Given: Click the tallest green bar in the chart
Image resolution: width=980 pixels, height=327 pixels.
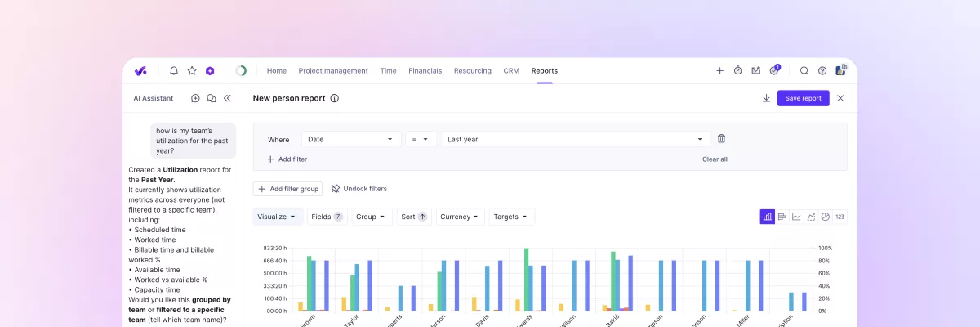Looking at the screenshot, I should (527, 278).
